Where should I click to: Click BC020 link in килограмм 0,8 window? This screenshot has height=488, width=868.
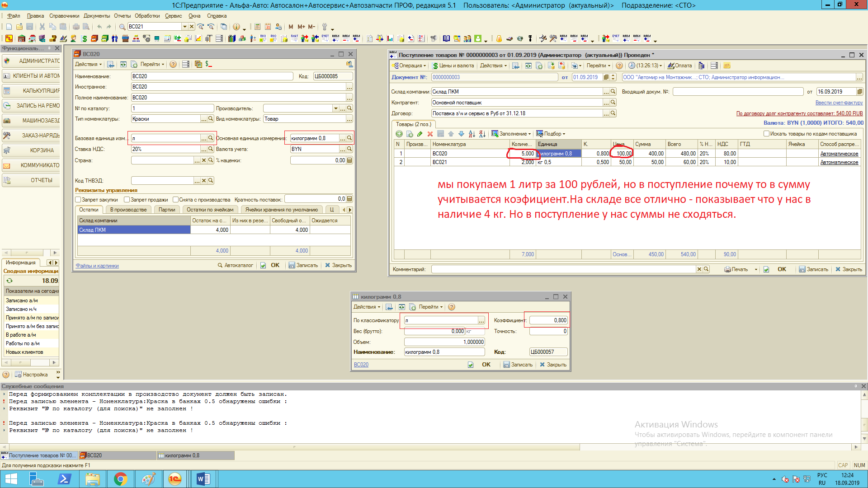(x=361, y=365)
